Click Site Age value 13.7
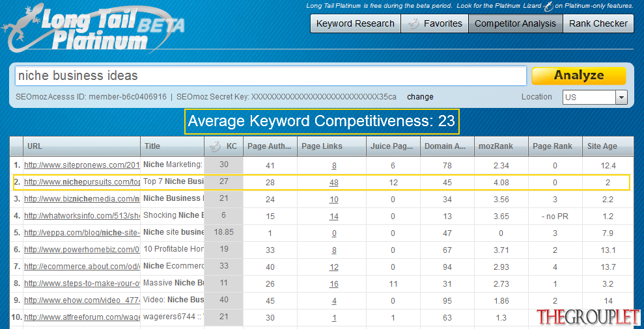The height and width of the screenshot is (329, 644). pyautogui.click(x=608, y=267)
